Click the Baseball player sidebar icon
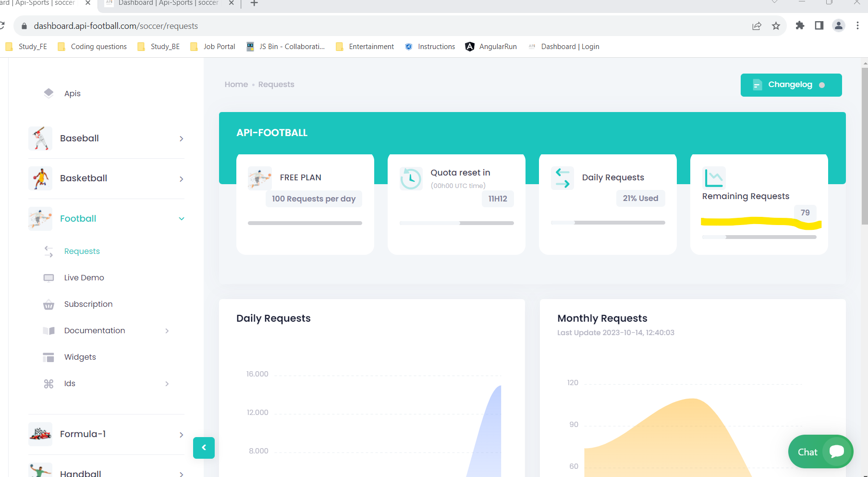 40,138
